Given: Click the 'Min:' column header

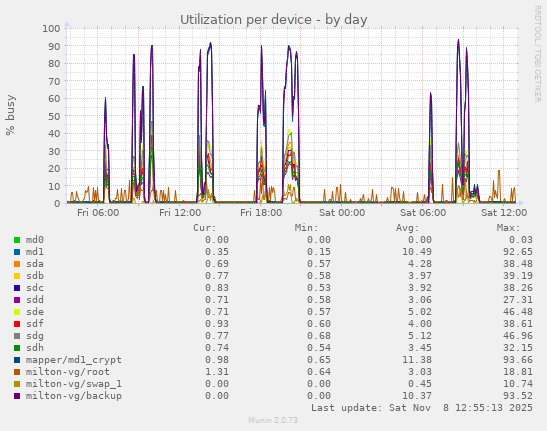Looking at the screenshot, I should (306, 228).
